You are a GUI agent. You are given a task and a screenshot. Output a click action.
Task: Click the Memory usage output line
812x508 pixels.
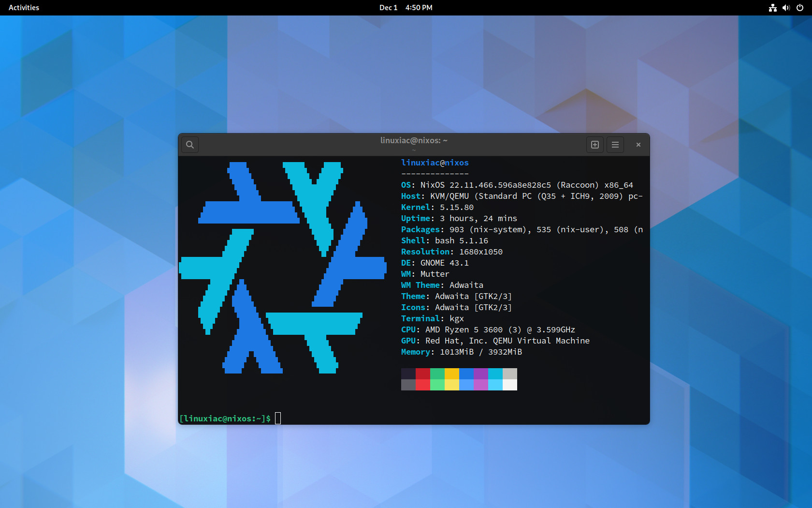coord(461,352)
